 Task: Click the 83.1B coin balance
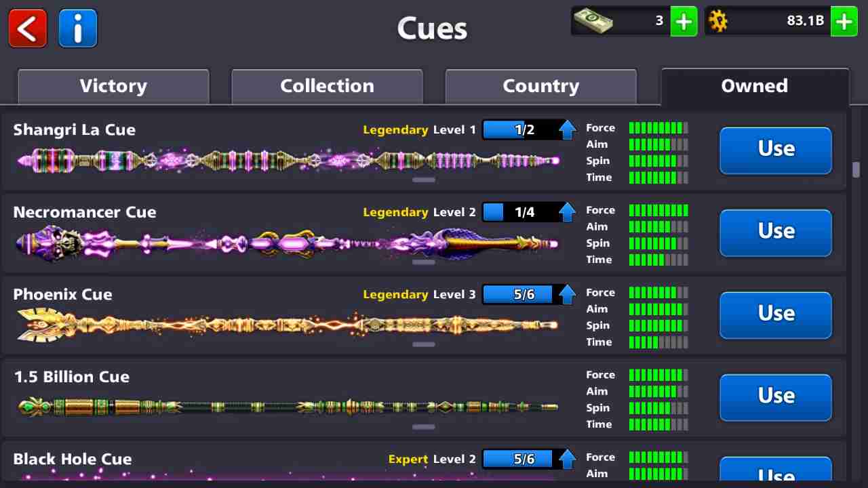click(805, 21)
